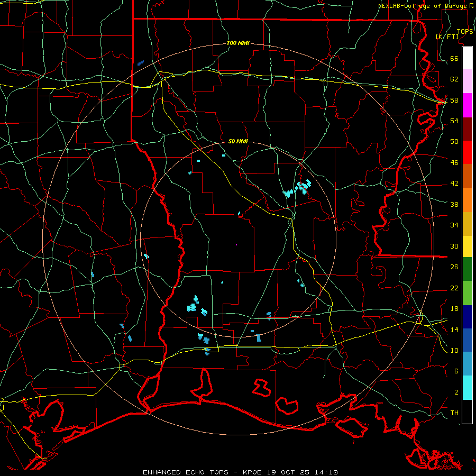Click the "19 OCT 25" date in caption
476x476 pixels.
(x=288, y=472)
